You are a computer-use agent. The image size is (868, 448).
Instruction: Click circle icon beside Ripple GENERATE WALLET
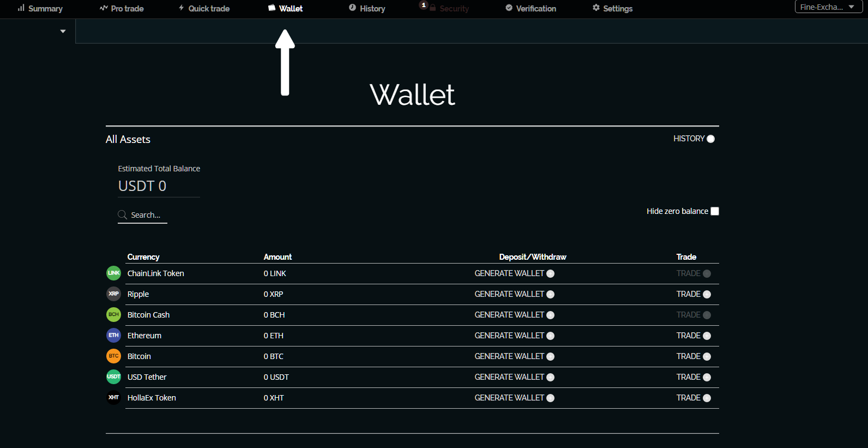550,294
